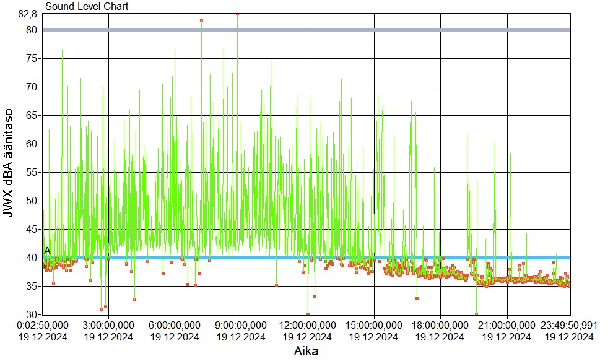The height and width of the screenshot is (364, 613).
Task: Click the 12:00:00,000 time tick label
Action: [308, 326]
